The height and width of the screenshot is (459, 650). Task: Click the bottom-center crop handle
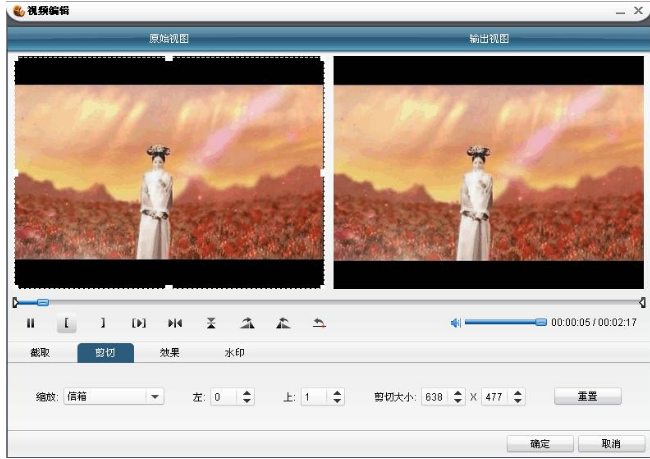point(169,287)
